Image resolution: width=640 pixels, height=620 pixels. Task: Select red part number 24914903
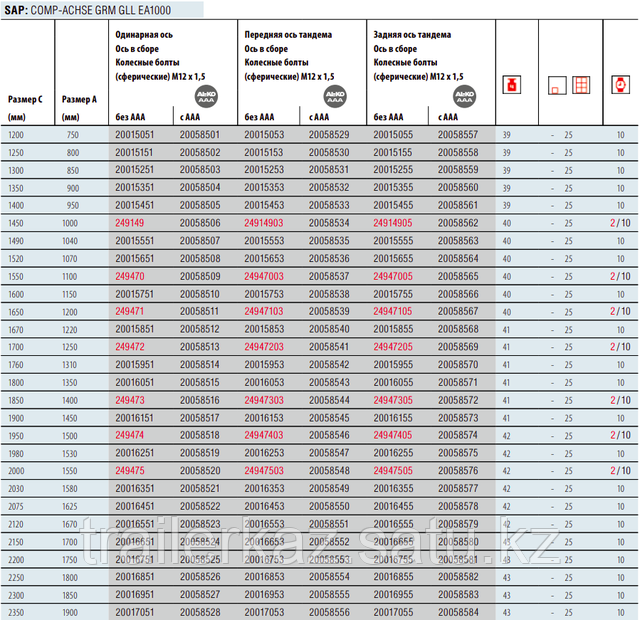click(264, 223)
